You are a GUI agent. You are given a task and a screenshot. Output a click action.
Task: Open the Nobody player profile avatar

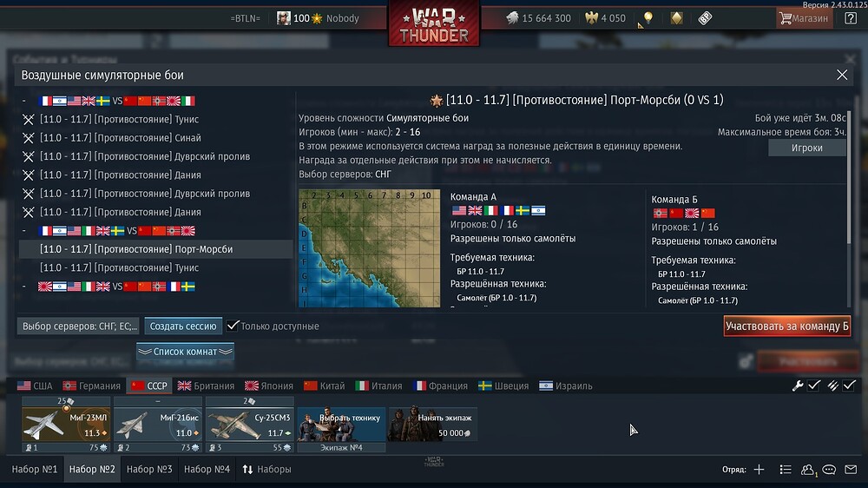point(284,18)
